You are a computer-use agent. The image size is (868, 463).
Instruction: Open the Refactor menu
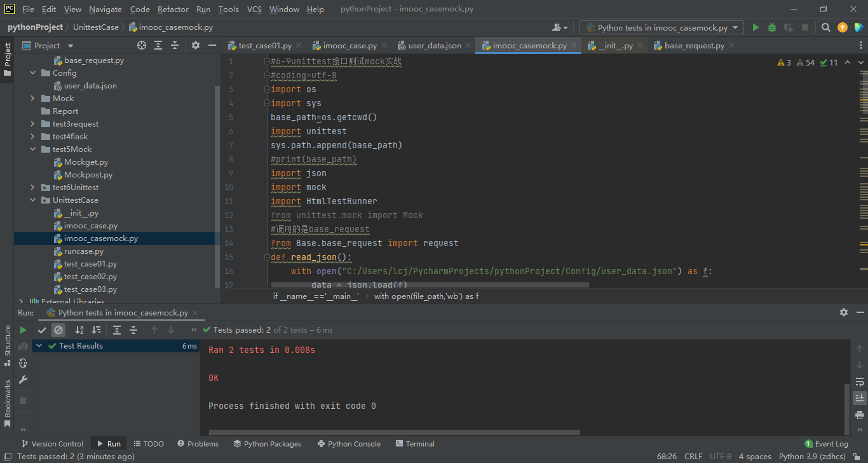coord(173,10)
